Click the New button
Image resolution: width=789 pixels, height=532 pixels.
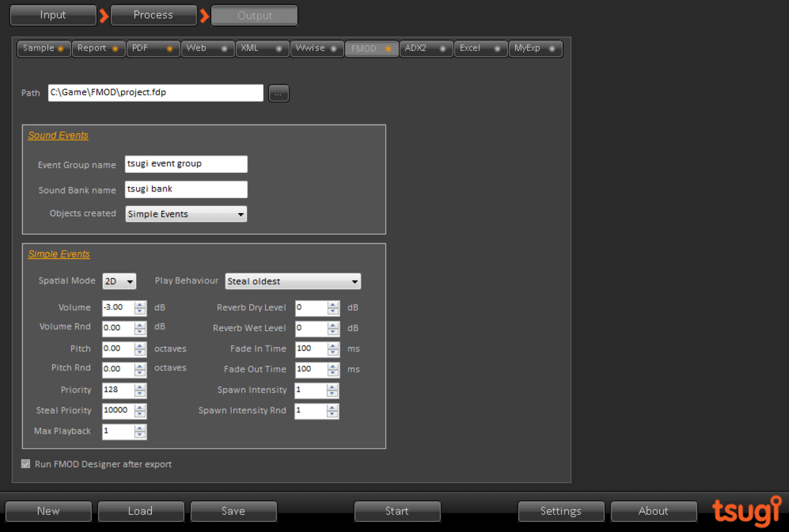point(48,511)
